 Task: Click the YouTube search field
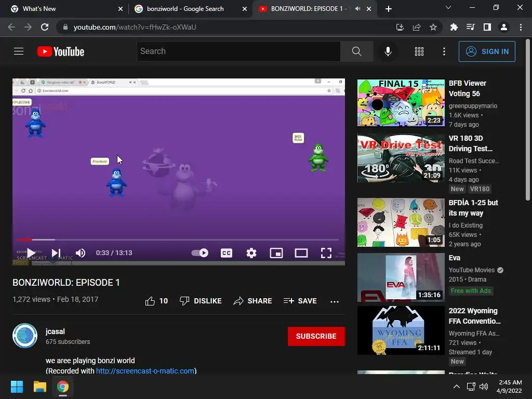click(x=238, y=51)
